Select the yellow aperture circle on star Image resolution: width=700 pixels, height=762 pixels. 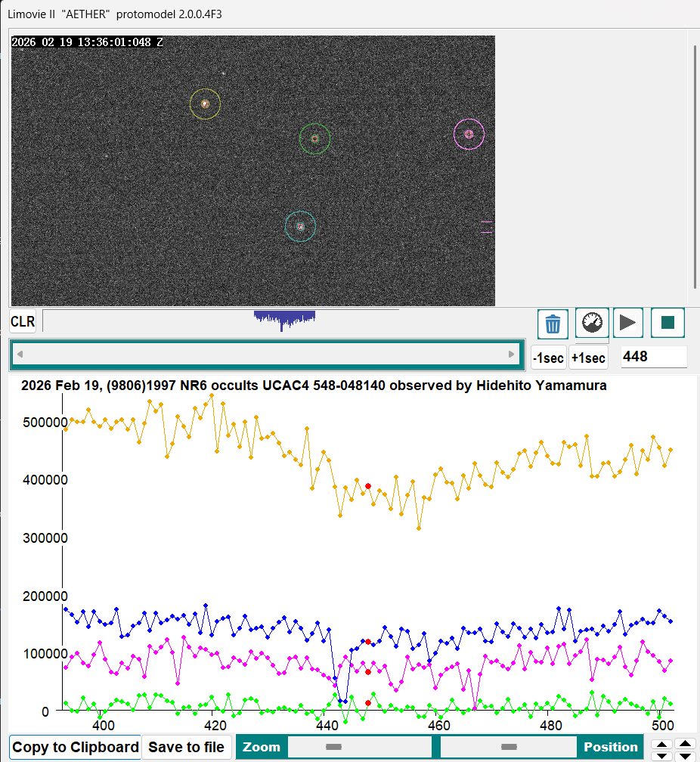pos(205,104)
